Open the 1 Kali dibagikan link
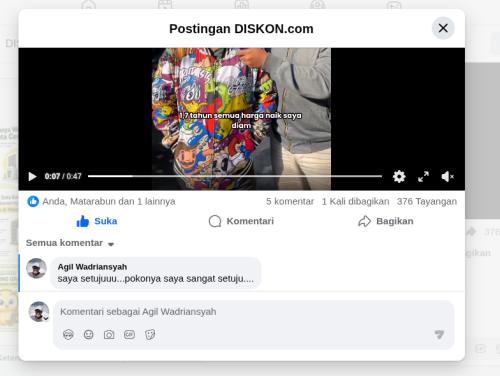500x376 pixels. tap(355, 201)
